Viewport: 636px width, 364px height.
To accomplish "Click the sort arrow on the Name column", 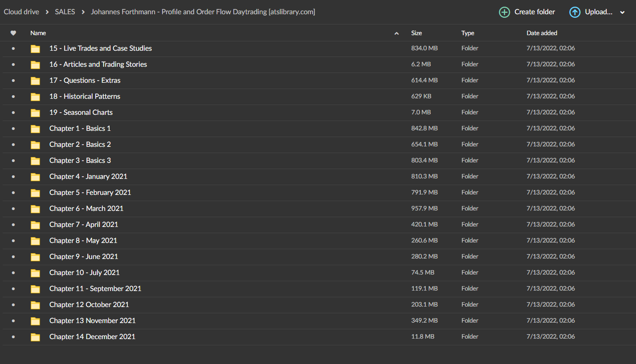I will (396, 33).
